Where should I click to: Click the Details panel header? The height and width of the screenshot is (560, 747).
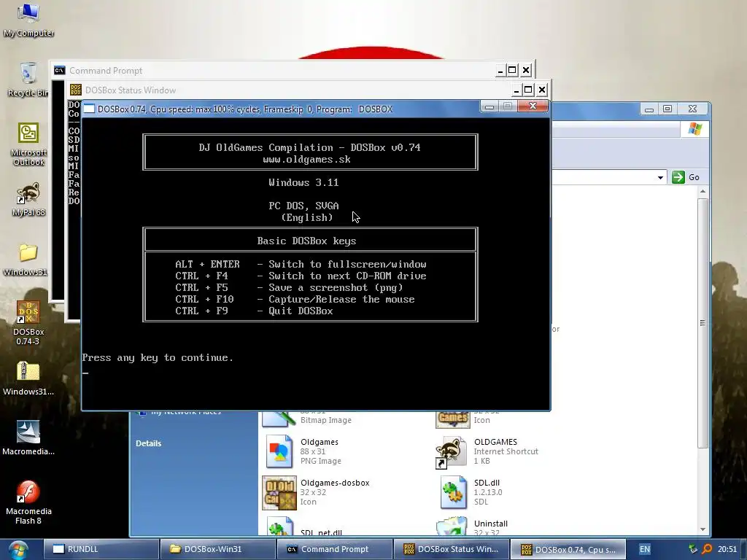[x=148, y=443]
